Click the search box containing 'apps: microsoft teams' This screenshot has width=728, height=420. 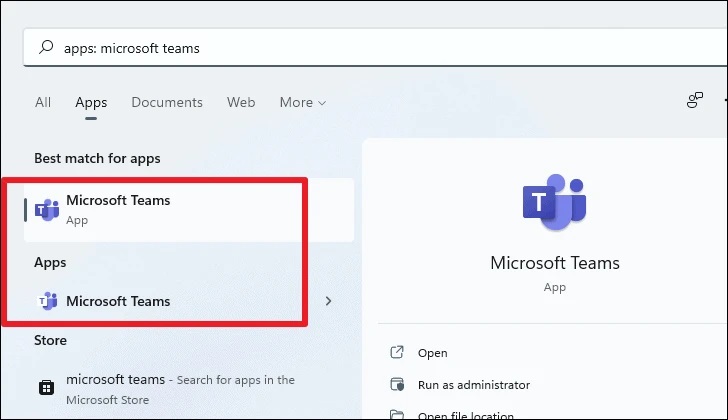tap(375, 47)
